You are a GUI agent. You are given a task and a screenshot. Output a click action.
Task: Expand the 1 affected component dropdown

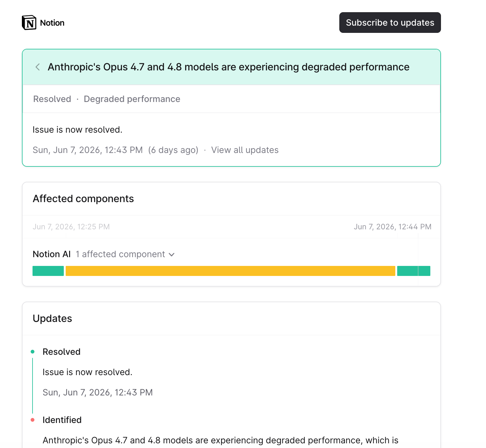[x=125, y=254]
